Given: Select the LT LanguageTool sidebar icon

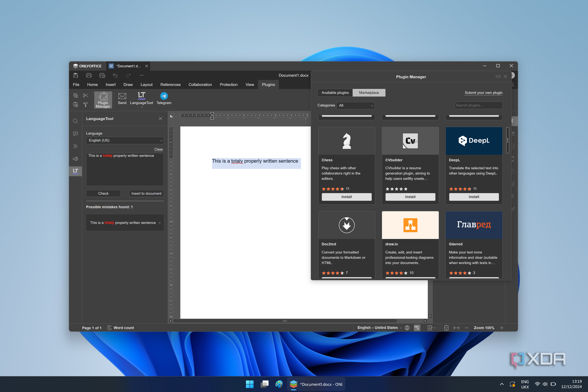Looking at the screenshot, I should click(76, 171).
